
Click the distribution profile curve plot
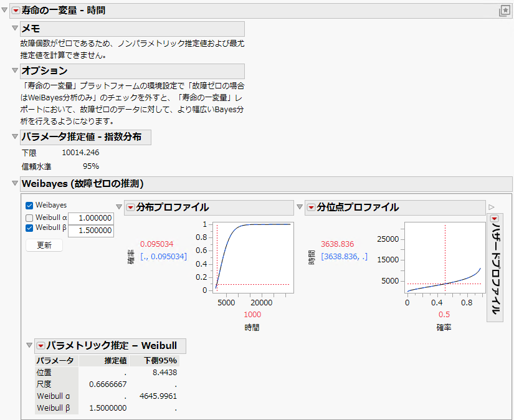coord(253,258)
